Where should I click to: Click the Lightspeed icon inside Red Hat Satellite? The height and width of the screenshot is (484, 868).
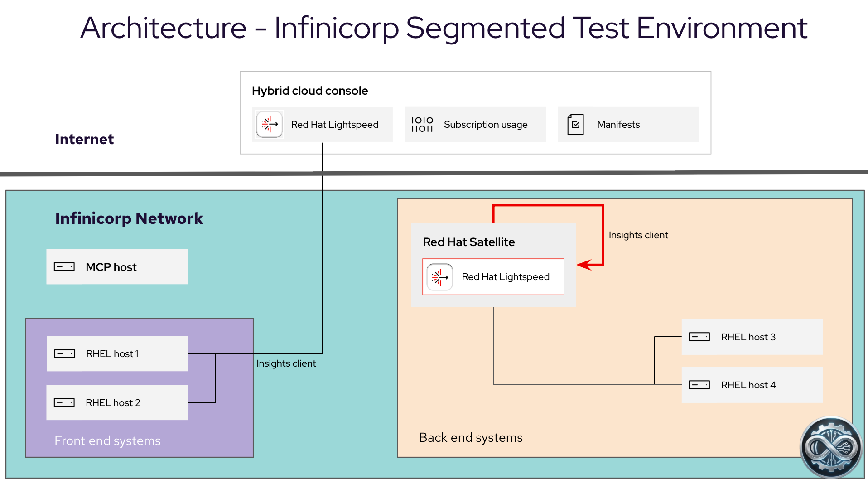[439, 277]
